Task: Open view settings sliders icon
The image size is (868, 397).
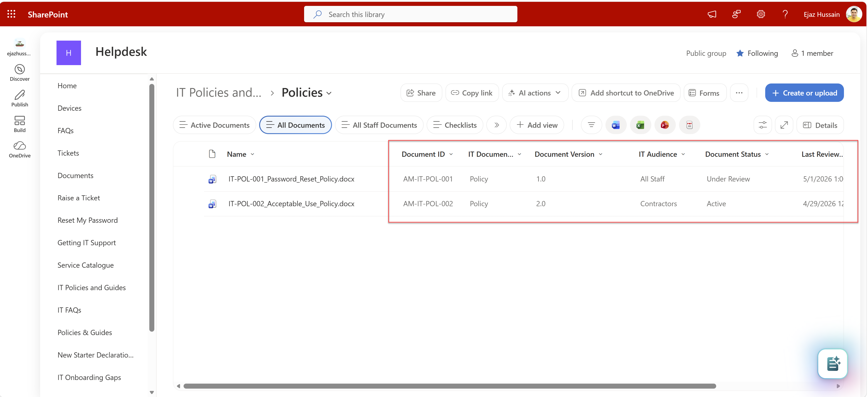Action: click(763, 125)
